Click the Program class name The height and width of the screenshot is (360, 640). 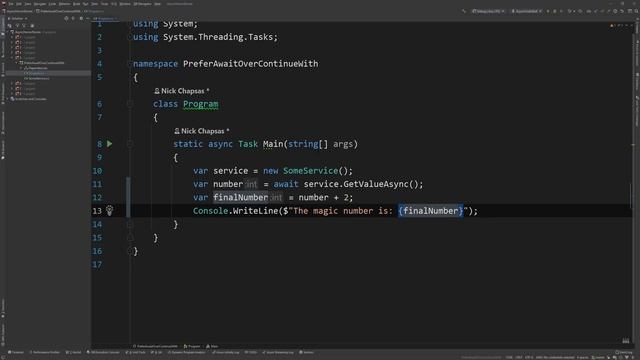click(200, 104)
